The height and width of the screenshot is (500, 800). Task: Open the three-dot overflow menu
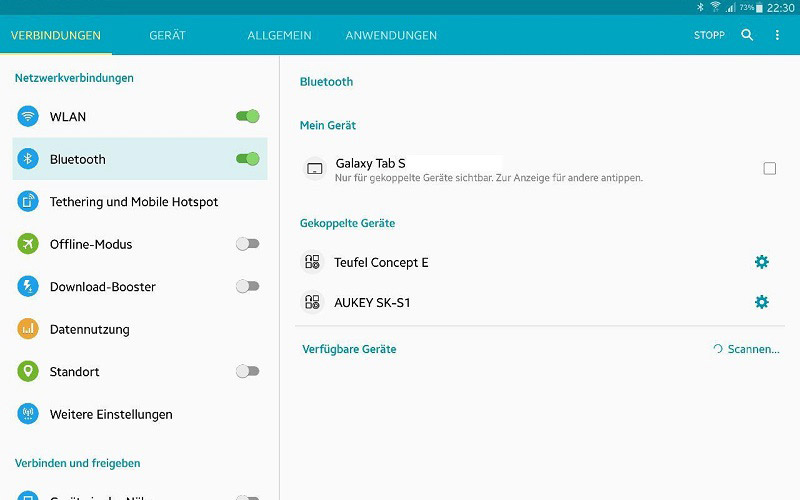[x=777, y=35]
